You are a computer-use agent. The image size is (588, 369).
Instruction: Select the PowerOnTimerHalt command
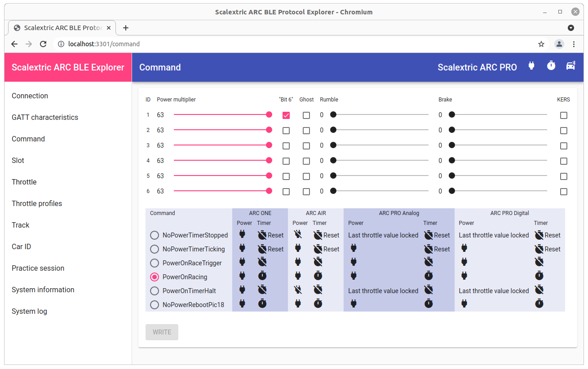pyautogui.click(x=155, y=291)
